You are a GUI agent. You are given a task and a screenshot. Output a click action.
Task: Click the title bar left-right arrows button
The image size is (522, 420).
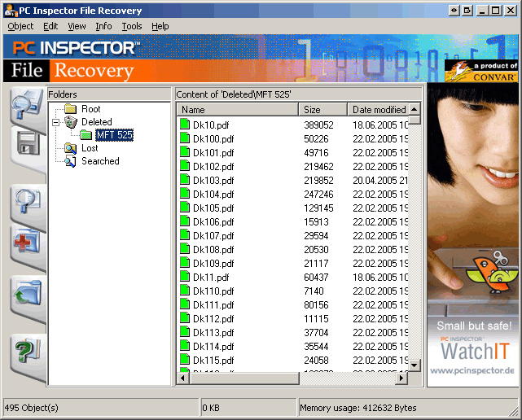tap(454, 11)
